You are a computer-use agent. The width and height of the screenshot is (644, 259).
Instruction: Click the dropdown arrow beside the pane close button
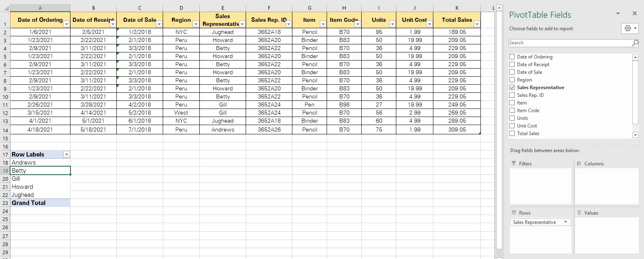coord(618,13)
